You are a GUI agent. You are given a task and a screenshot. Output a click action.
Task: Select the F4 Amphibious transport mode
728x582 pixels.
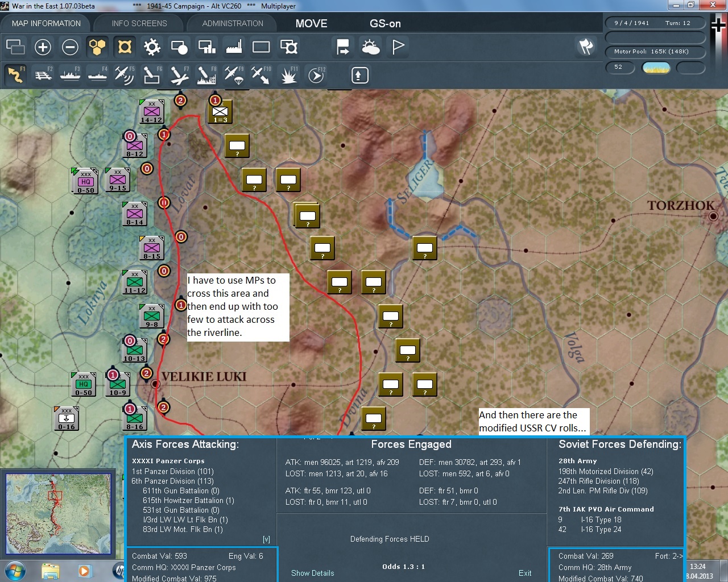[97, 74]
